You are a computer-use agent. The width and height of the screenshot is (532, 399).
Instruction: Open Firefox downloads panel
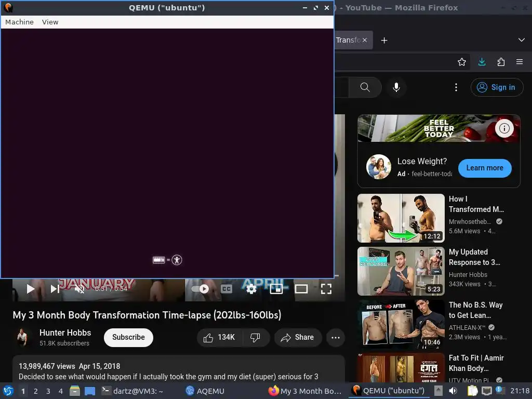(x=482, y=62)
